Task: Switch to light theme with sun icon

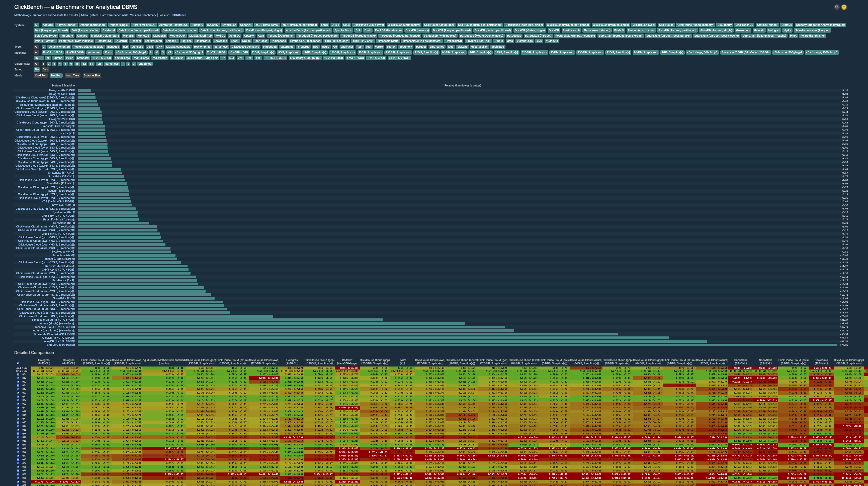Action: [x=844, y=7]
